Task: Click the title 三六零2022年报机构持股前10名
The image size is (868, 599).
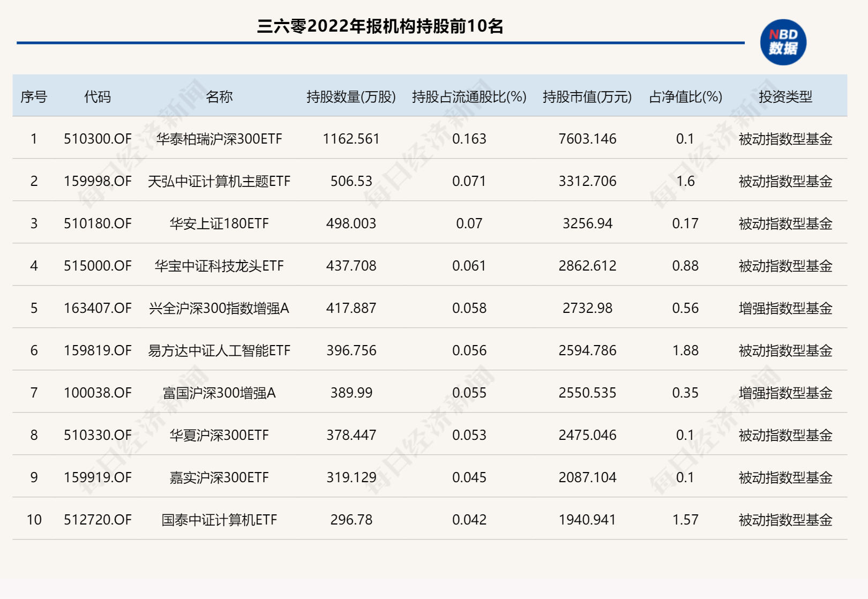Action: coord(380,26)
